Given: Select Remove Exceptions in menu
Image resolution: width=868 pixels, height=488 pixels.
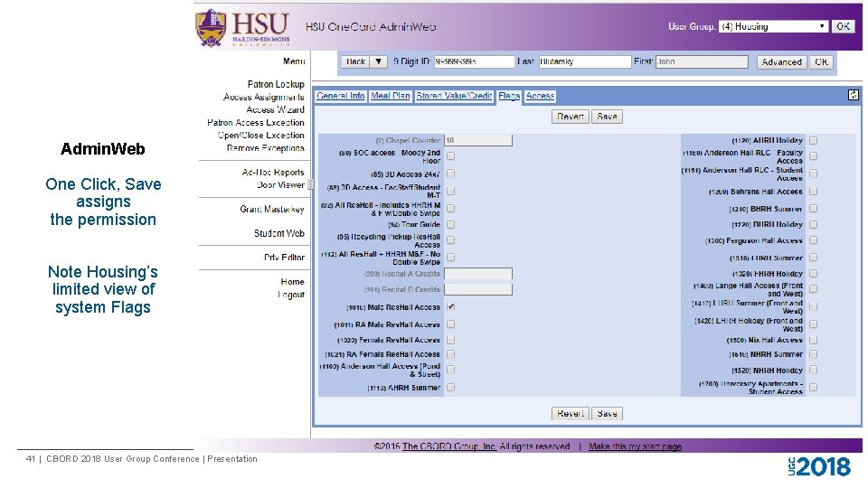Looking at the screenshot, I should (x=265, y=147).
